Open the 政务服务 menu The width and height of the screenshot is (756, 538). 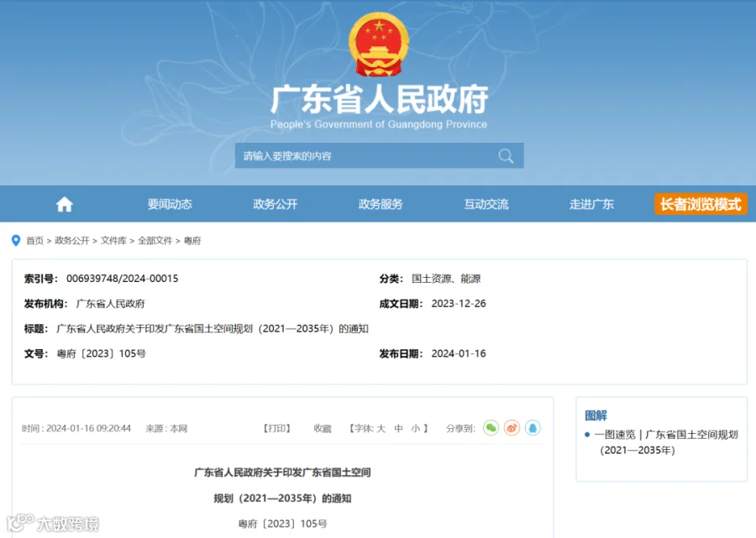pyautogui.click(x=381, y=204)
